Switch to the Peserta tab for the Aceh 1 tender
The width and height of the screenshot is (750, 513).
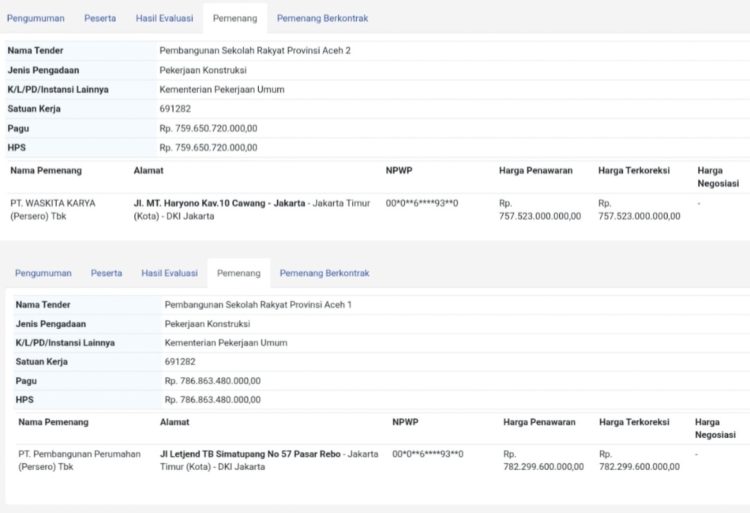pos(106,273)
